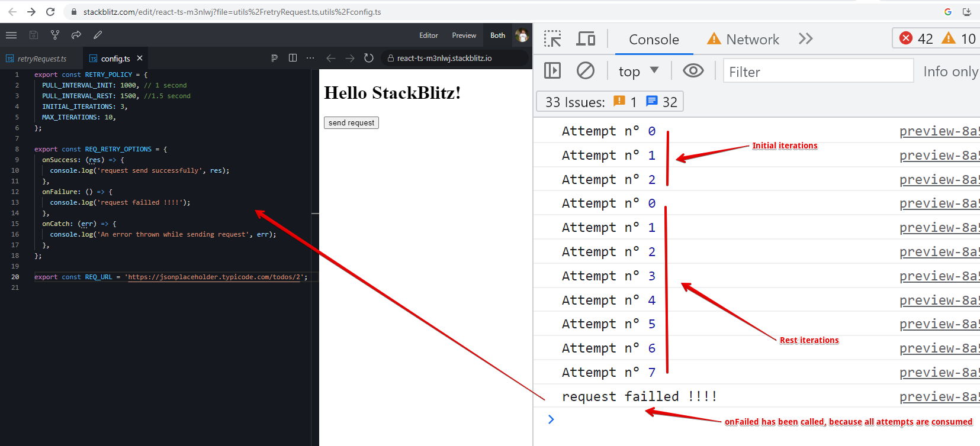
Task: Click the 42 errors counter
Action: (x=916, y=38)
